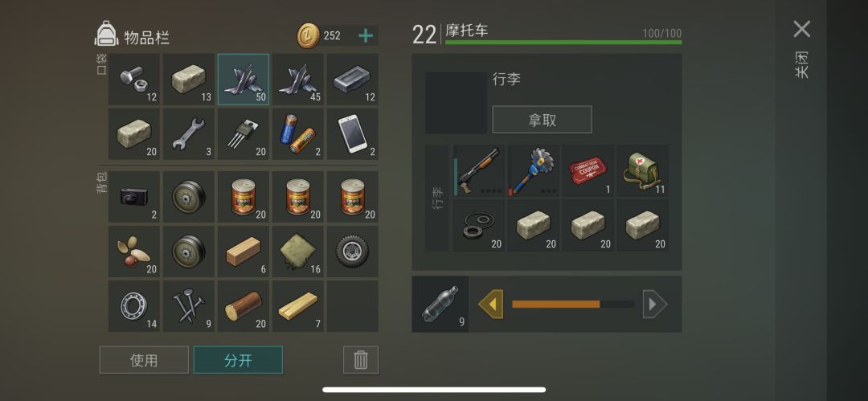Select the wrench in pocket slots
868x401 pixels.
[188, 134]
